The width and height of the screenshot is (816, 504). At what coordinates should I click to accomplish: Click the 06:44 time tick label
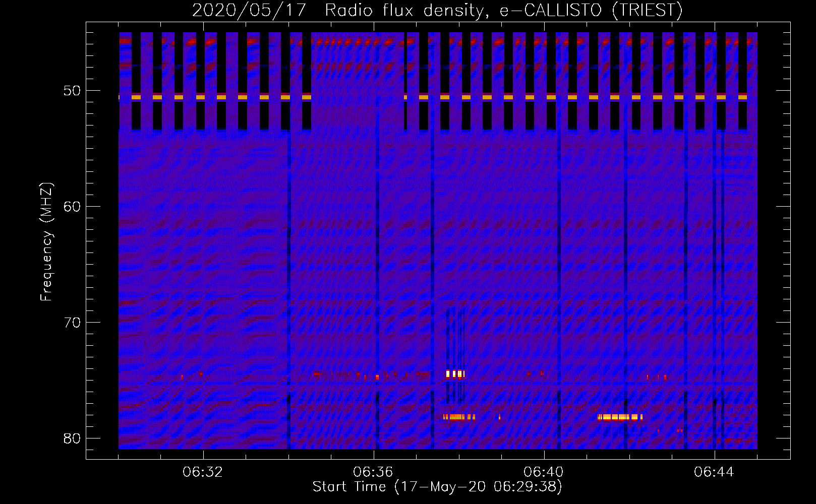click(x=714, y=472)
